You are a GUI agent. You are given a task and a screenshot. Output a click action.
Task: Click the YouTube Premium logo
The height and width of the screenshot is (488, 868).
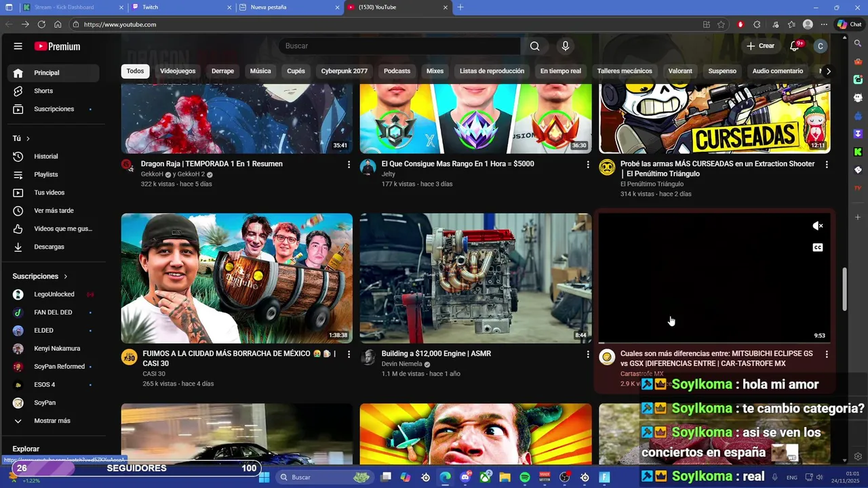click(58, 47)
